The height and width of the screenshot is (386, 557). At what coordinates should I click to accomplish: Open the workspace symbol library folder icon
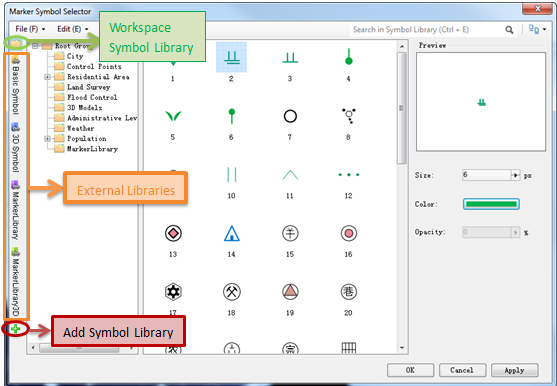(x=15, y=43)
